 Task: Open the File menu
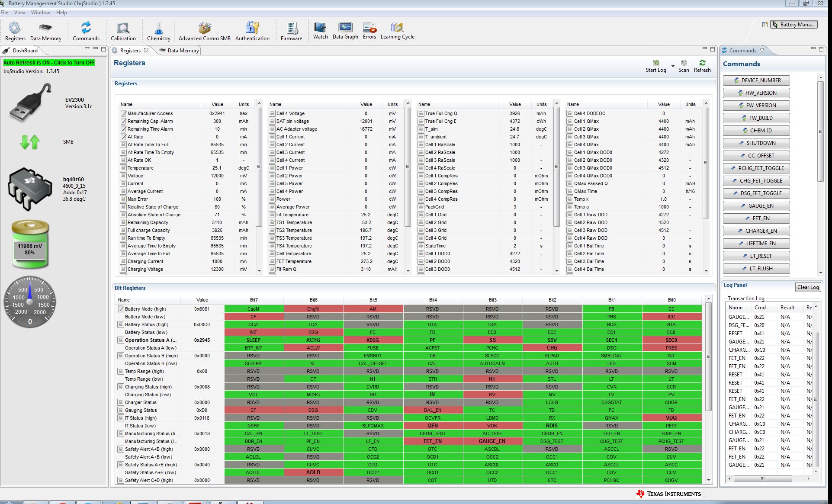[x=5, y=13]
